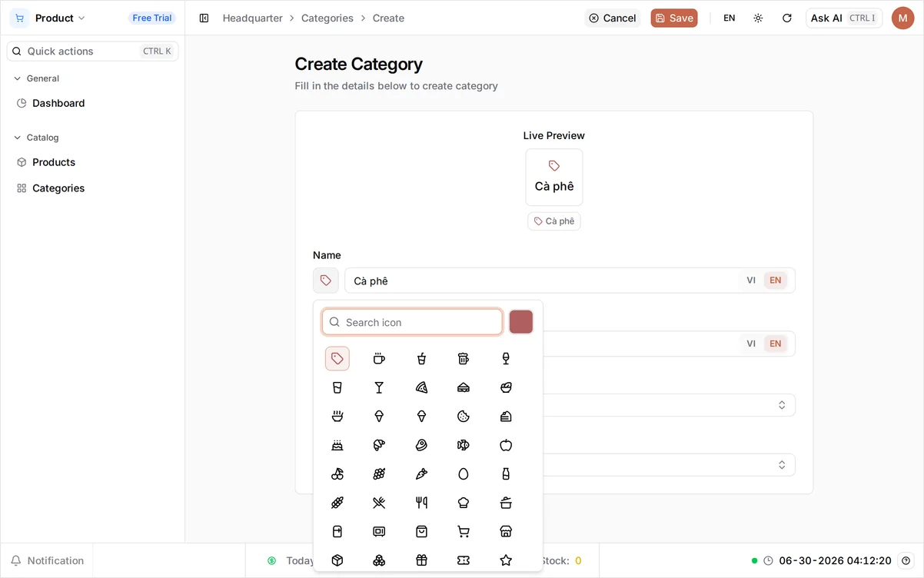Select the grapes icon
The width and height of the screenshot is (924, 578).
click(x=379, y=474)
